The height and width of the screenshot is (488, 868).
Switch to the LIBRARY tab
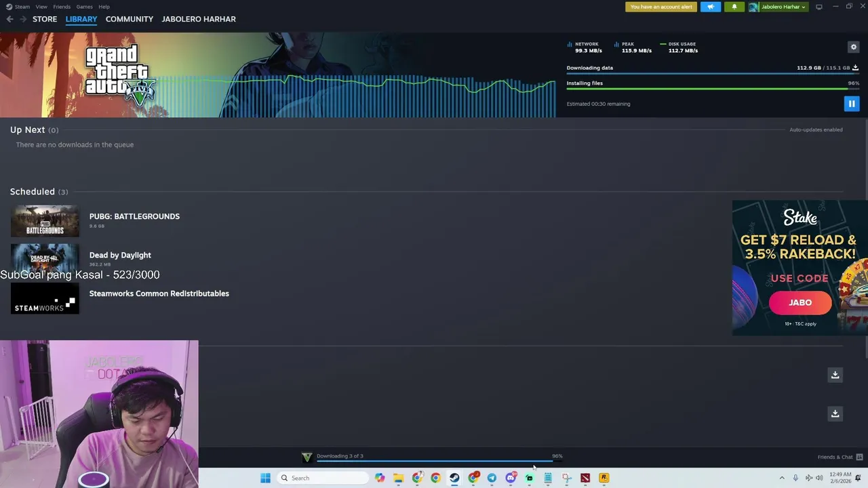tap(81, 19)
